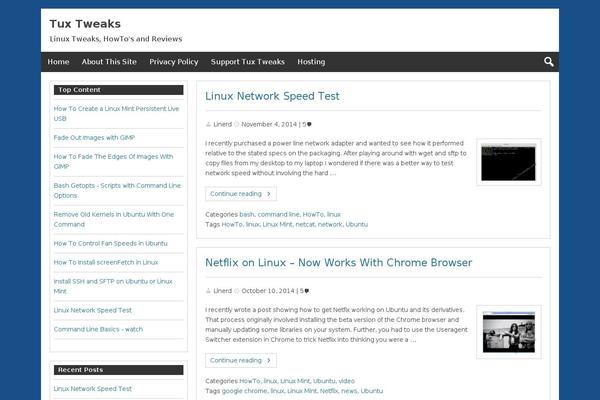This screenshot has height=400, width=600.
Task: Open Linux Network Speed Test under Recent Posts
Action: point(93,389)
